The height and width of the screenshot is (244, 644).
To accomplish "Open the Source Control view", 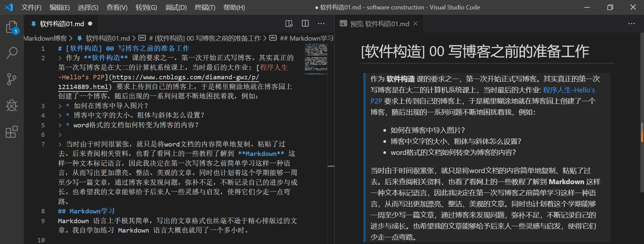I will point(12,79).
